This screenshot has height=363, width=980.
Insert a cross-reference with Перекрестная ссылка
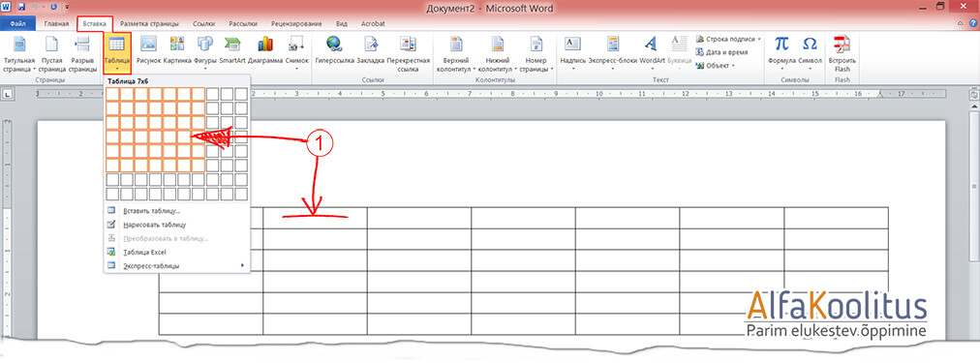coord(408,55)
